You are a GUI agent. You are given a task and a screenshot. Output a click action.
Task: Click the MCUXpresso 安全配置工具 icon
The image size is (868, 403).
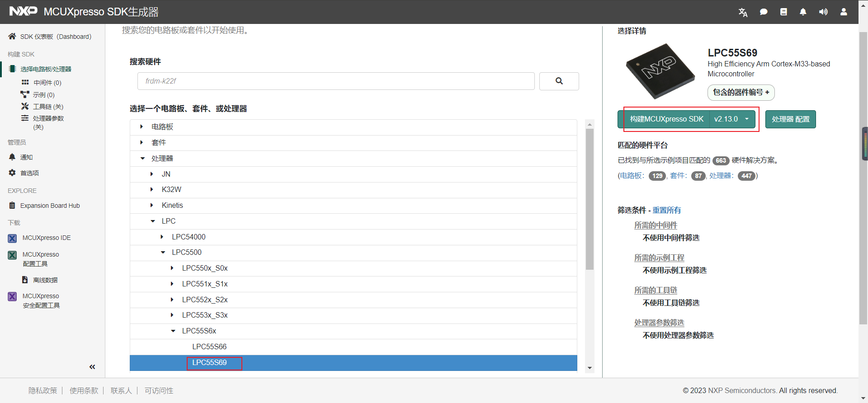coord(12,296)
